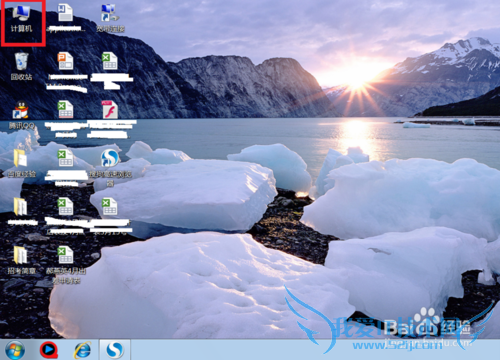This screenshot has height=360, width=500.
Task: Select the Excel file beside 百度经验 folder
Action: coord(65,158)
